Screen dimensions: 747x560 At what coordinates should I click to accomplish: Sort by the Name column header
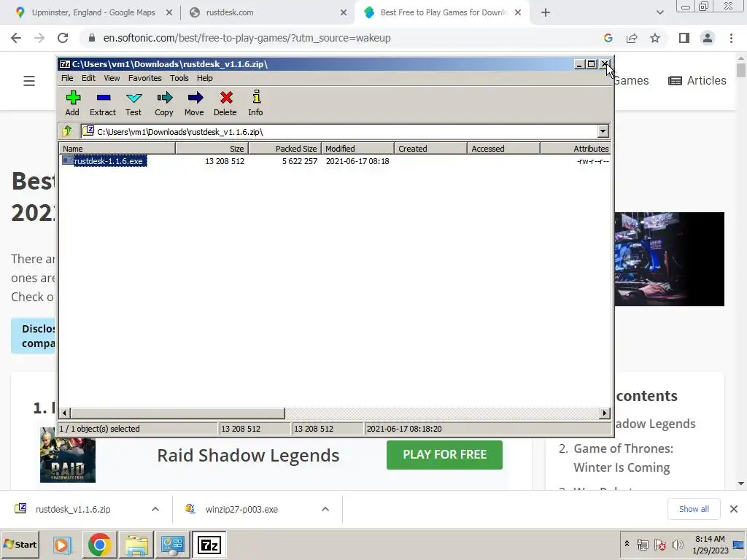[117, 149]
